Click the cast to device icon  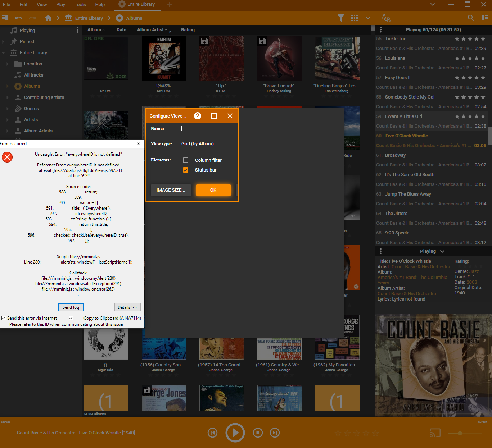coord(435,433)
